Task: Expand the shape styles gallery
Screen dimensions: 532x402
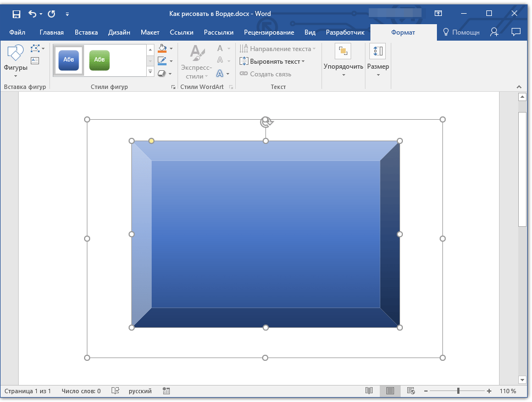Action: [151, 72]
